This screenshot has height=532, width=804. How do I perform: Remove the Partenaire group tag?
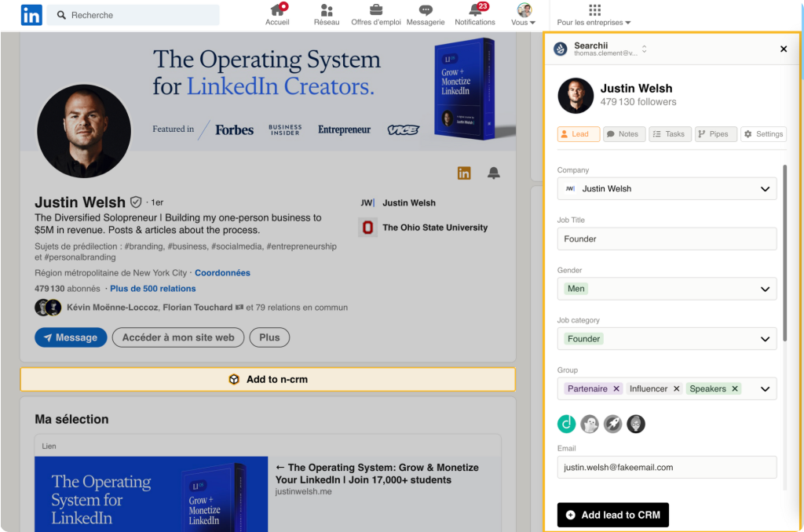(x=616, y=388)
